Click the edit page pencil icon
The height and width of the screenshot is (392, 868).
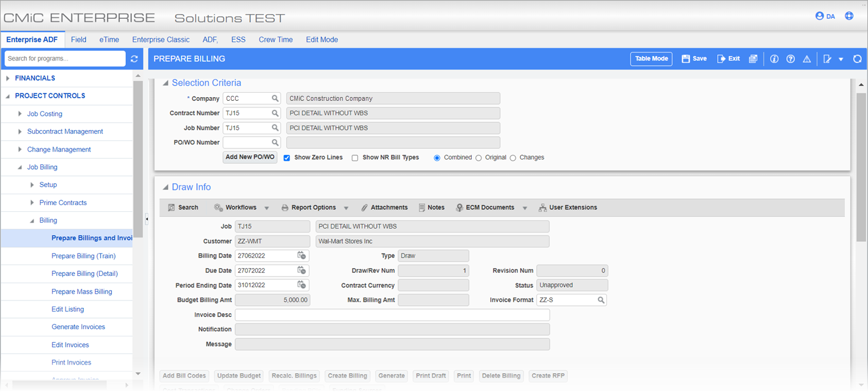828,59
